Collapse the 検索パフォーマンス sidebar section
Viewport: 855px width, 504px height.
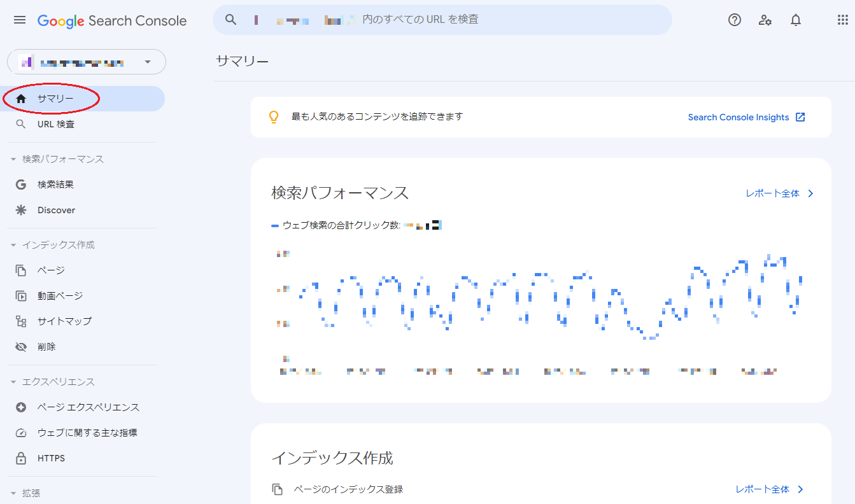tap(14, 158)
